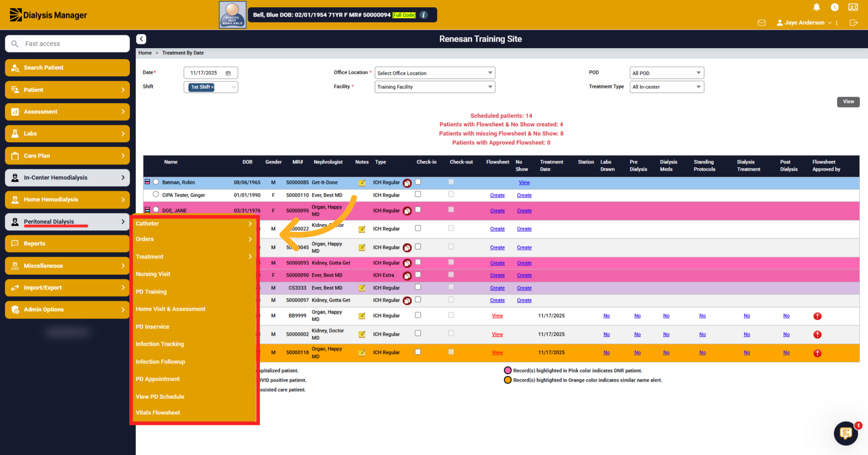Image resolution: width=868 pixels, height=455 pixels.
Task: Open the calendar picker icon for Date
Action: 228,73
